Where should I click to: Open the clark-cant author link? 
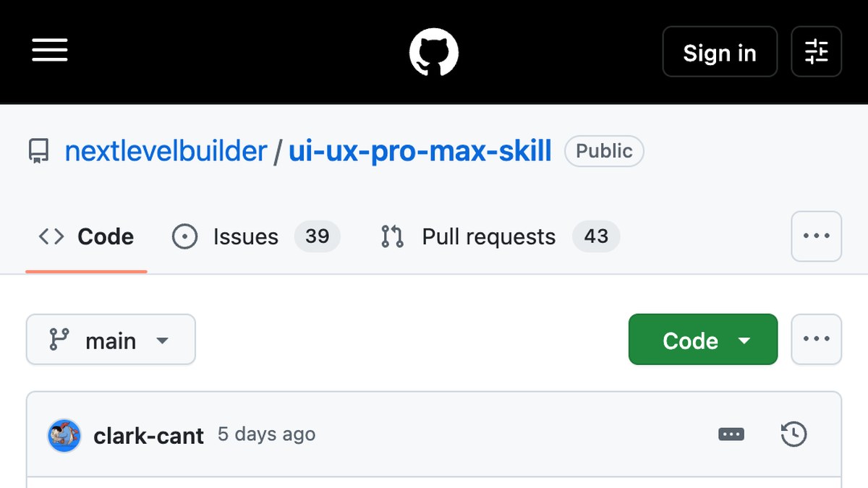[149, 435]
